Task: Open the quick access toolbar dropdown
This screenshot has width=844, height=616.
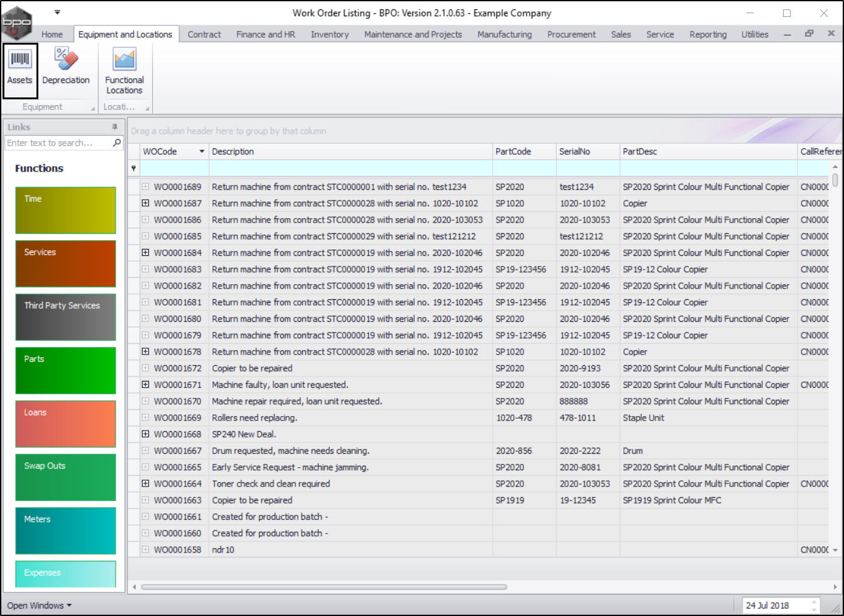Action: (x=57, y=12)
